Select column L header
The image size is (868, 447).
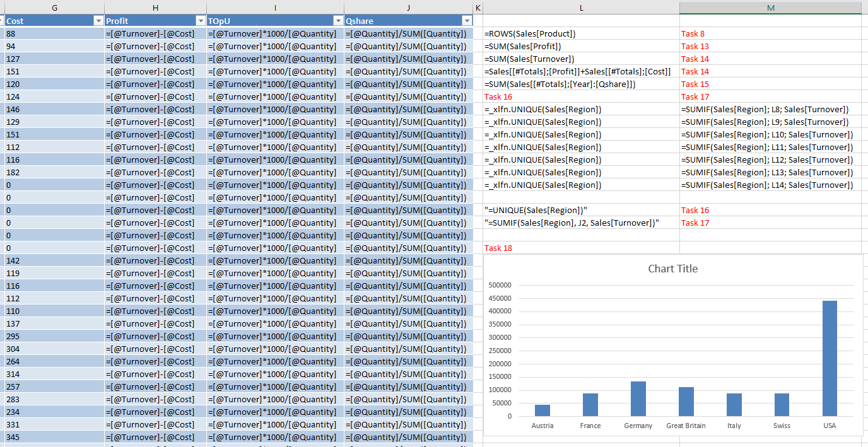click(581, 8)
